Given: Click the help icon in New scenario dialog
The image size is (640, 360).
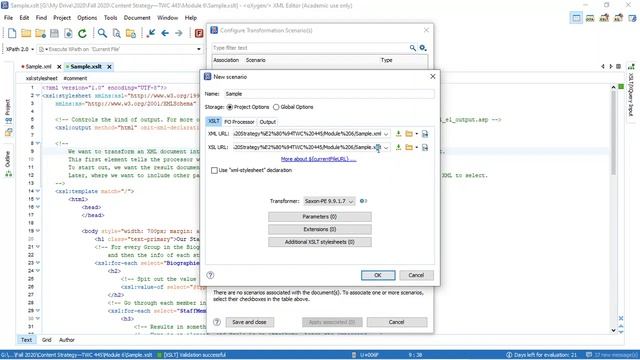Looking at the screenshot, I should 210,275.
